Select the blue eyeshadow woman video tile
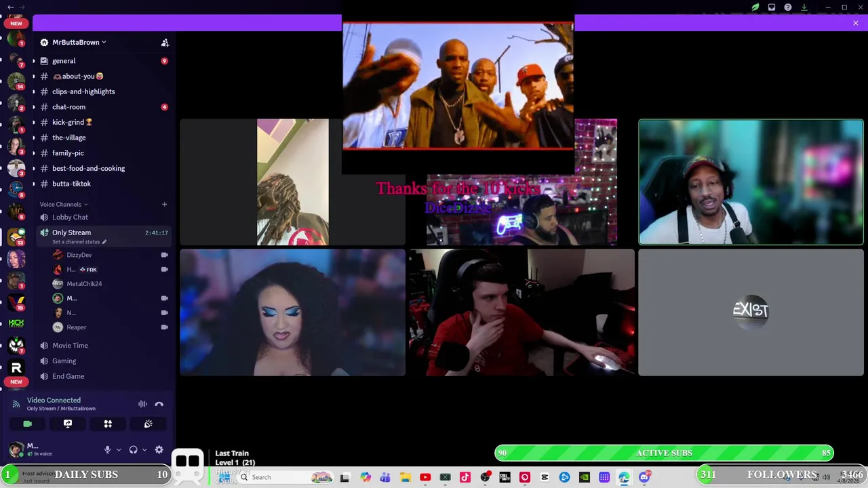The width and height of the screenshot is (868, 488). pos(292,312)
